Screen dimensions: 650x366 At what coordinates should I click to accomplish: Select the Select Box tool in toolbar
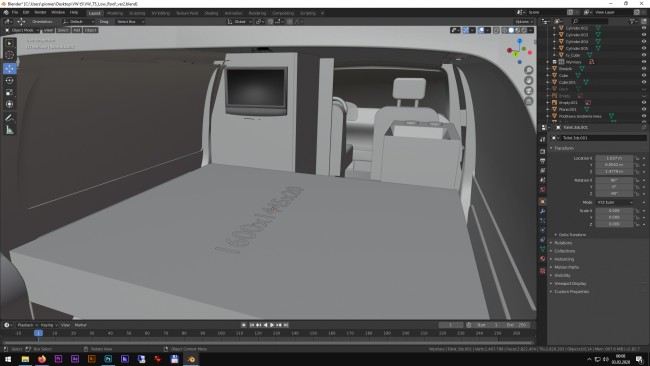(x=10, y=43)
